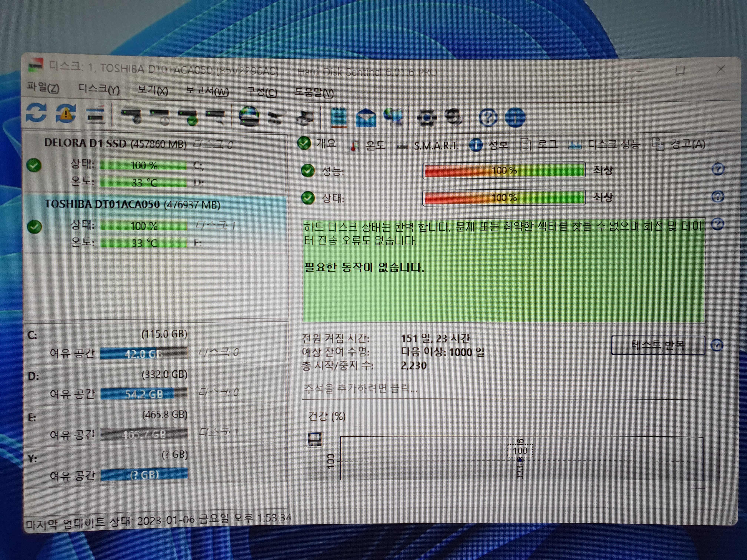This screenshot has width=747, height=560.
Task: Click the 100 data point on health graph
Action: pos(520,451)
